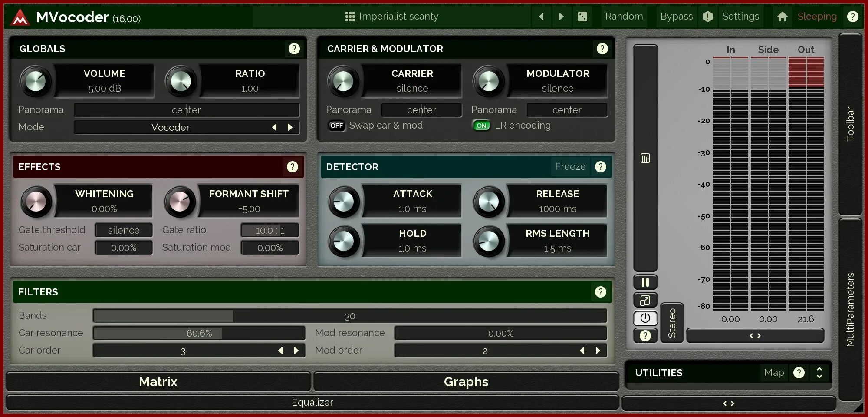Click the Bypass button in the toolbar
This screenshot has height=417, width=868.
point(676,16)
